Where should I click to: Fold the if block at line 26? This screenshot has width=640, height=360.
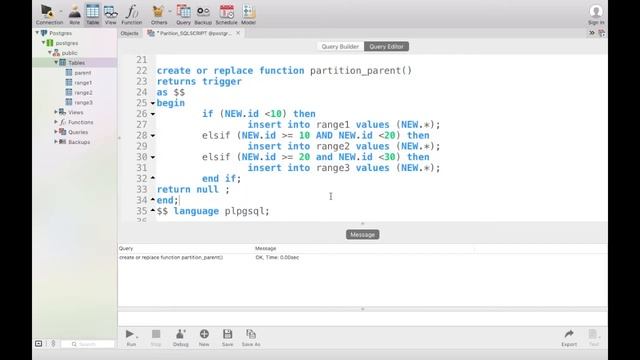tap(153, 114)
